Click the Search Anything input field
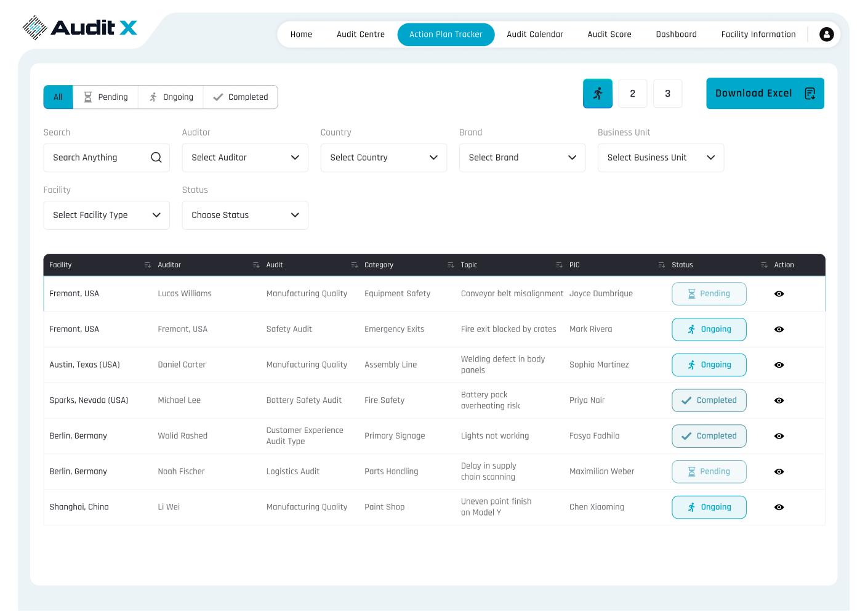Image resolution: width=868 pixels, height=611 pixels. point(98,158)
